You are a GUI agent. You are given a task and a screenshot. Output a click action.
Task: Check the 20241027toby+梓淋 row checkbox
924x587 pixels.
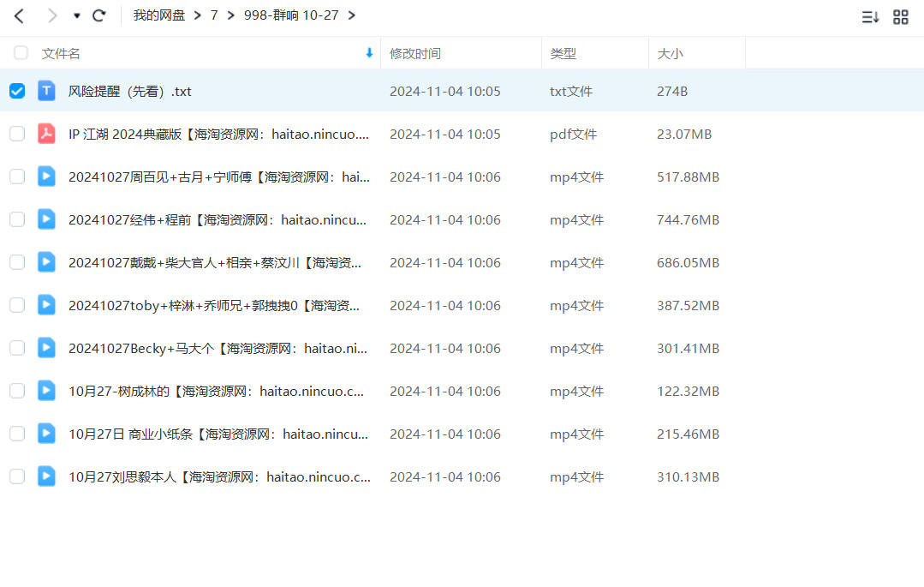17,305
